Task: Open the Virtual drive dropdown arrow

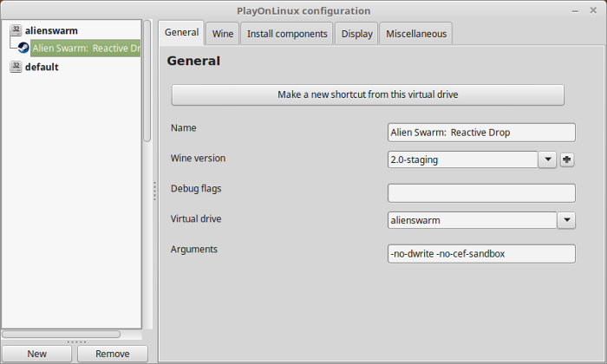Action: coord(567,220)
